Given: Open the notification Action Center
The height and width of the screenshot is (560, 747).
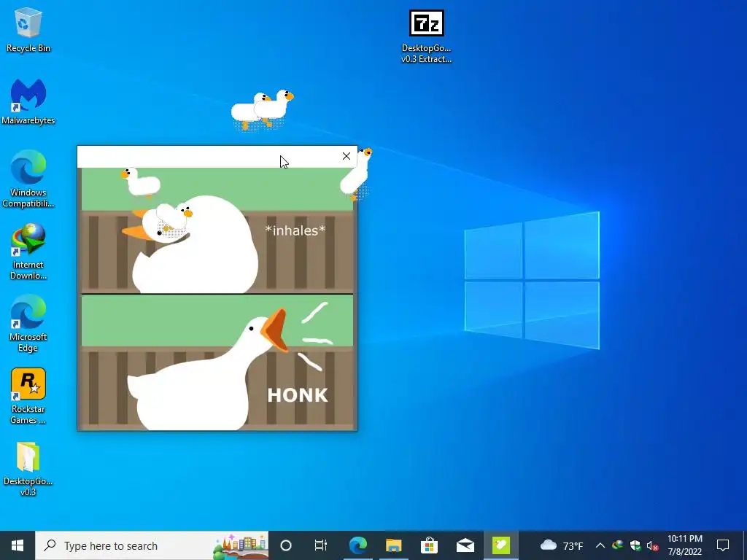Looking at the screenshot, I should [723, 545].
